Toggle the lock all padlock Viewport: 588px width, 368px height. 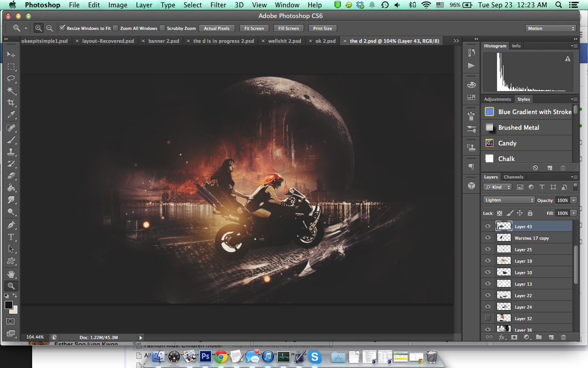coord(530,213)
